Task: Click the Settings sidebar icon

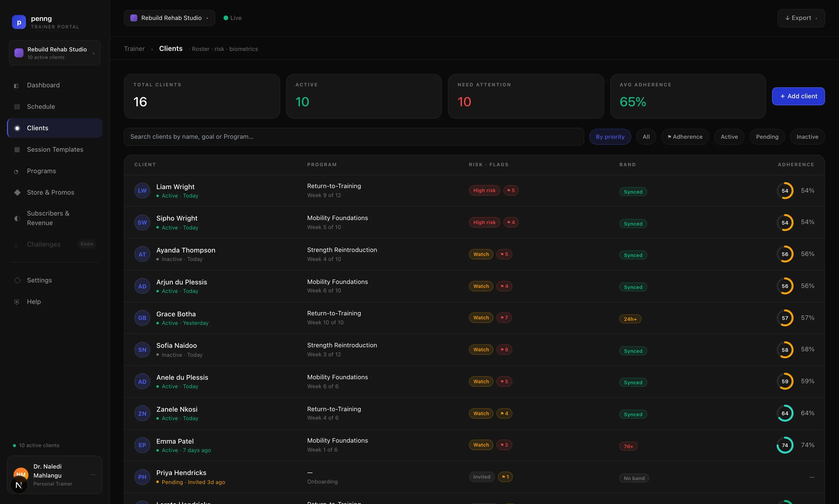Action: coord(17,280)
